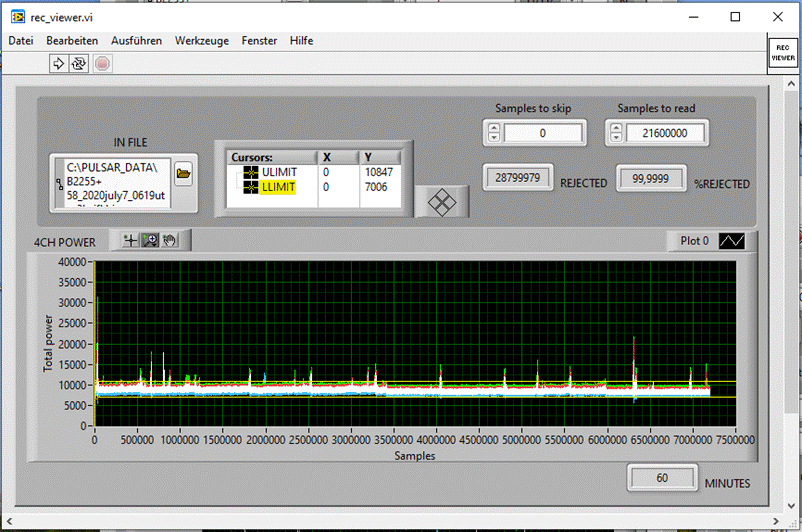Click the ULIMIT Y value 10847
802x532 pixels.
(x=379, y=172)
